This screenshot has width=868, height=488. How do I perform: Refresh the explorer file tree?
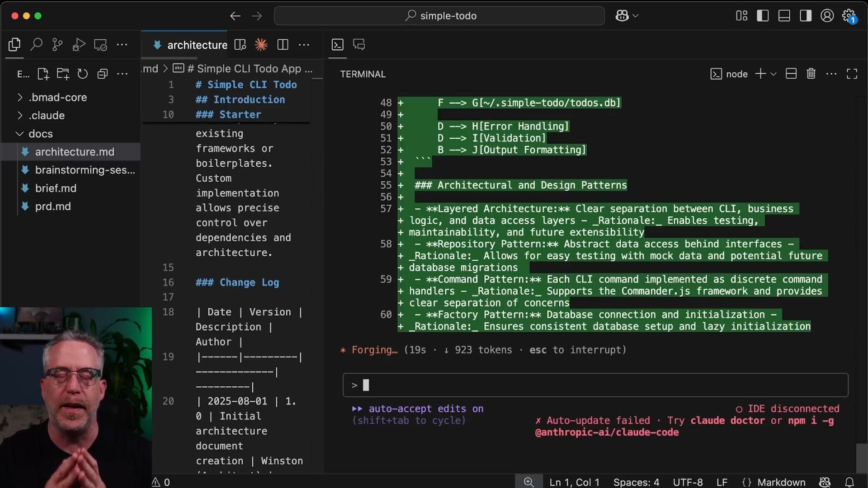[82, 74]
